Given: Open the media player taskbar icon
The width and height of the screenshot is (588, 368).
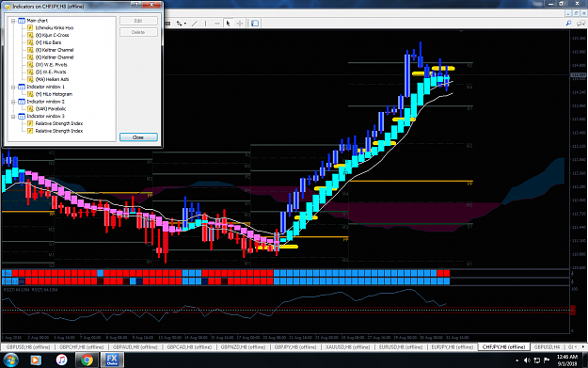Looking at the screenshot, I should point(36,360).
